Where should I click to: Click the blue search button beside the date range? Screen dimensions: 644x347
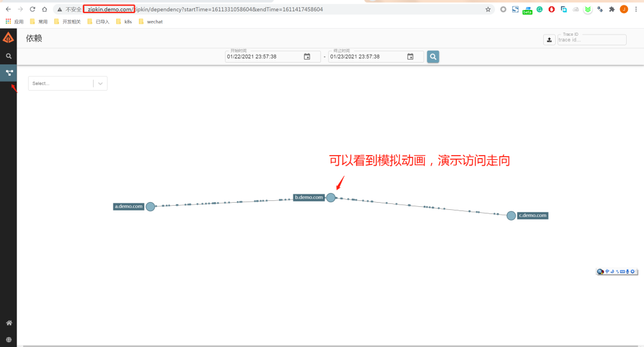(432, 56)
